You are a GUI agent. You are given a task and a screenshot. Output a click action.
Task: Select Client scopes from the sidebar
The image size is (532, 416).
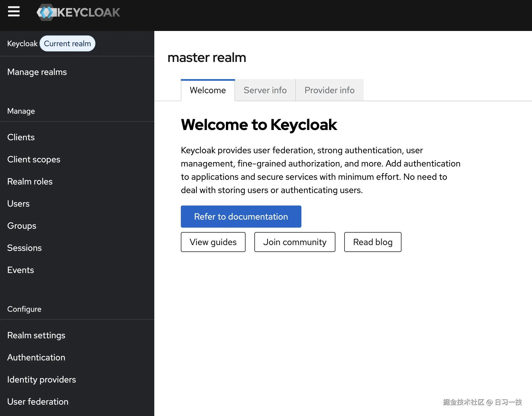[34, 159]
